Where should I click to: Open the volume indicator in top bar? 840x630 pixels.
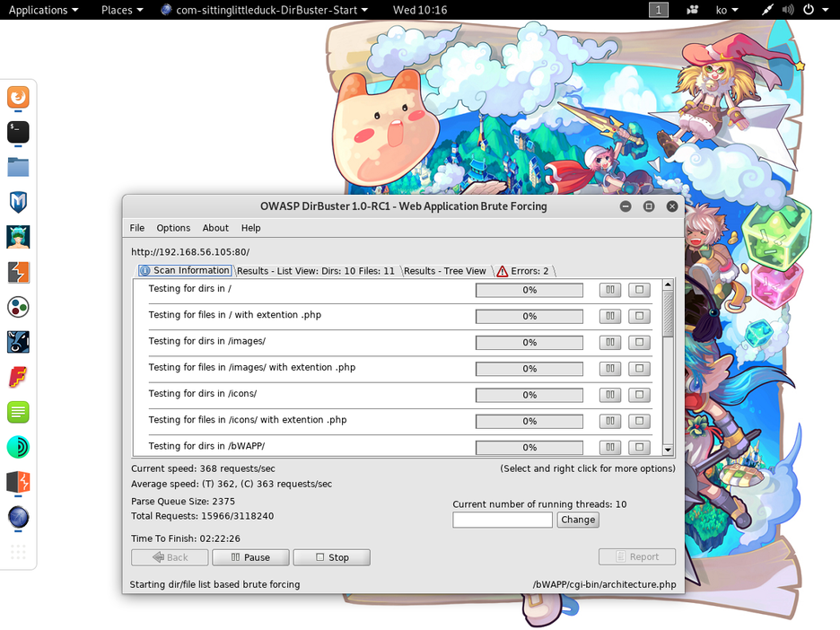788,10
